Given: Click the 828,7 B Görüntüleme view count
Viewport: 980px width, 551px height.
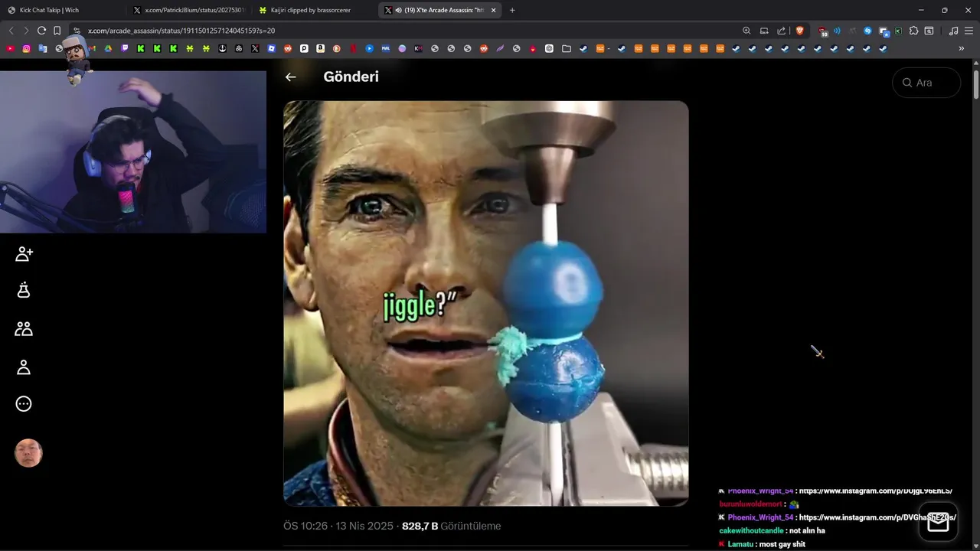Looking at the screenshot, I should [451, 526].
